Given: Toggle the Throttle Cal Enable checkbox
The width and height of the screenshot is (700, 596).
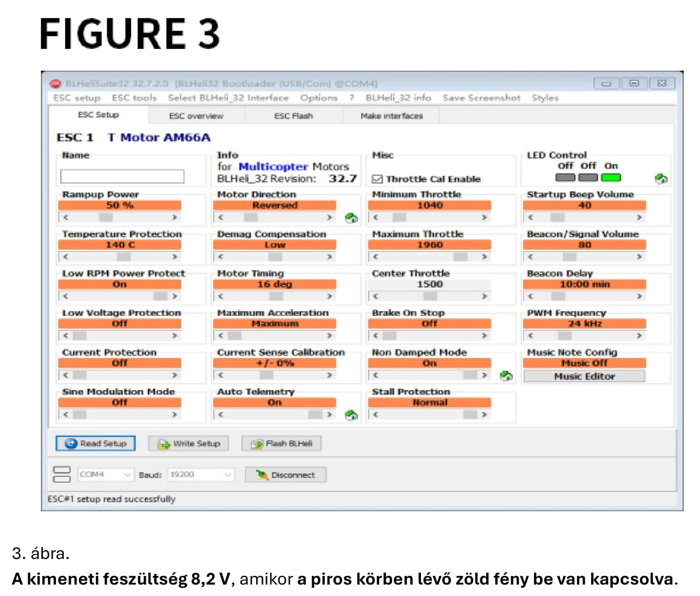Looking at the screenshot, I should 377,179.
